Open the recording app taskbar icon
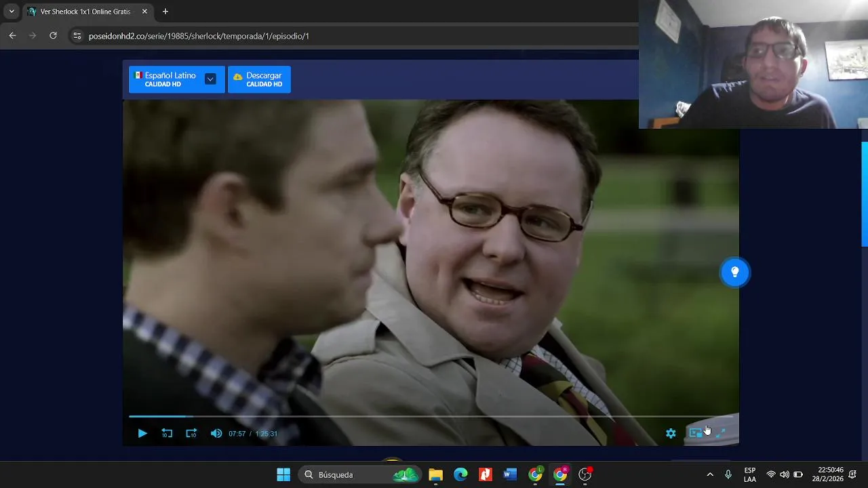This screenshot has height=488, width=868. tap(585, 474)
